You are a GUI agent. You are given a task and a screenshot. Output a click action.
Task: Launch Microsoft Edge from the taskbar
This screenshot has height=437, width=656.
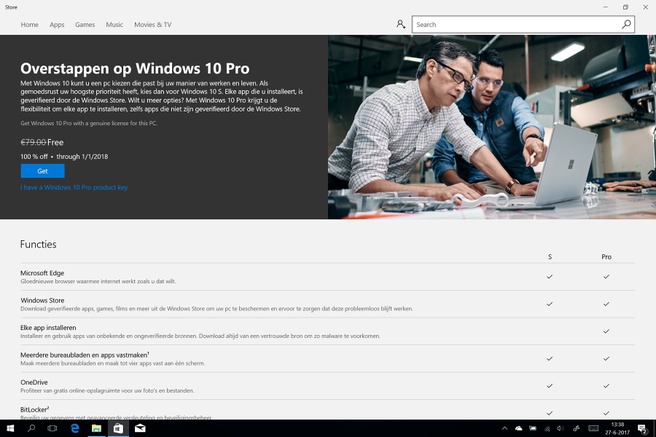pos(75,428)
